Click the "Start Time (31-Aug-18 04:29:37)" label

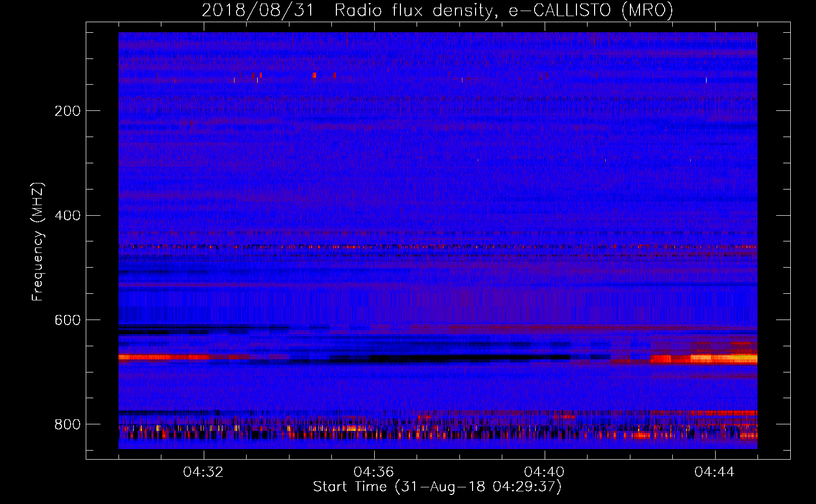point(437,487)
